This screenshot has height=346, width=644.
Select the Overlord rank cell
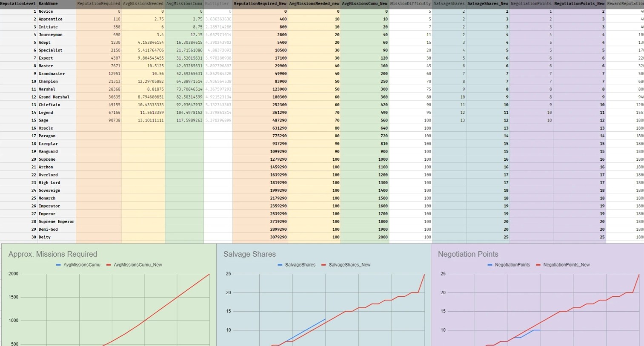click(57, 175)
